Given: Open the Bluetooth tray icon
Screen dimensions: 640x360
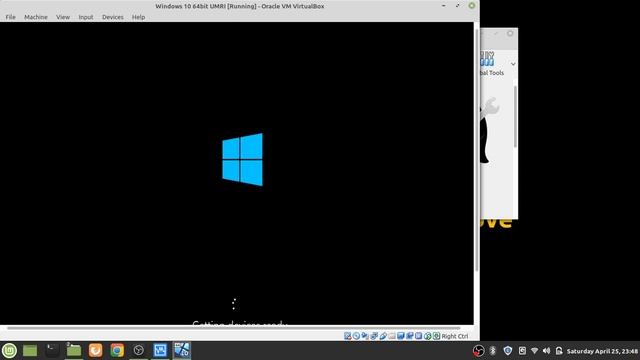Looking at the screenshot, I should pyautogui.click(x=493, y=351).
